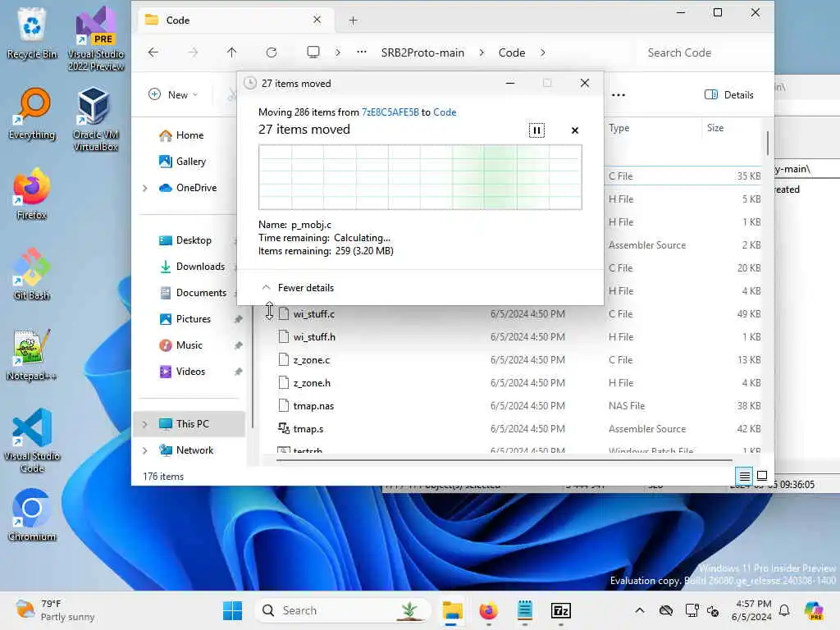Click the horizontal scrollbar in file list

(504, 459)
